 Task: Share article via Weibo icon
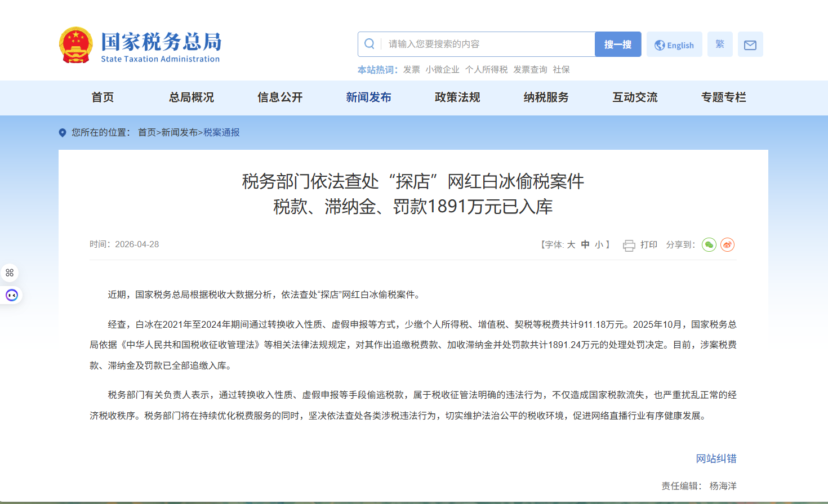coord(727,245)
